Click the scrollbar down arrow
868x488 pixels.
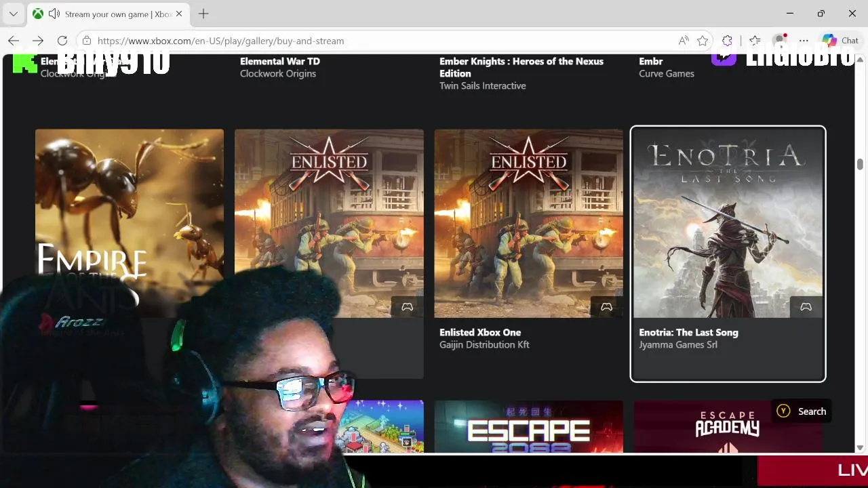(x=860, y=447)
